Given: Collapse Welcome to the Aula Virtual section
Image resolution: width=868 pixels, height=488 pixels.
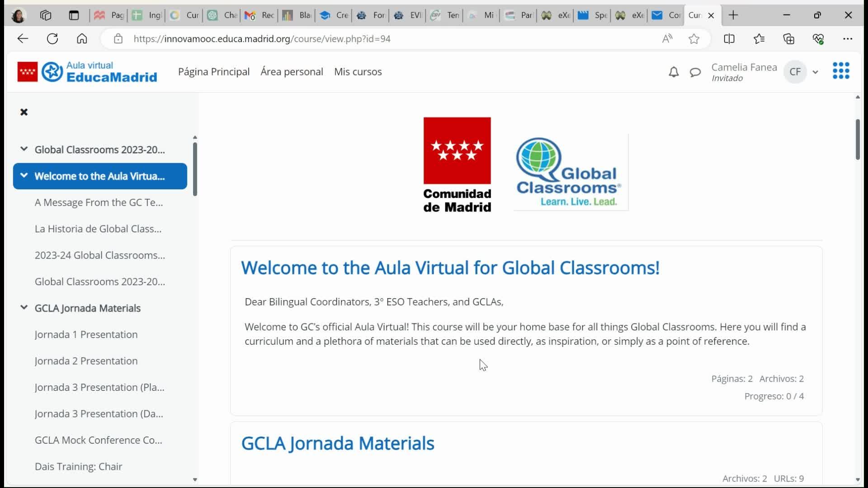Looking at the screenshot, I should pos(24,175).
